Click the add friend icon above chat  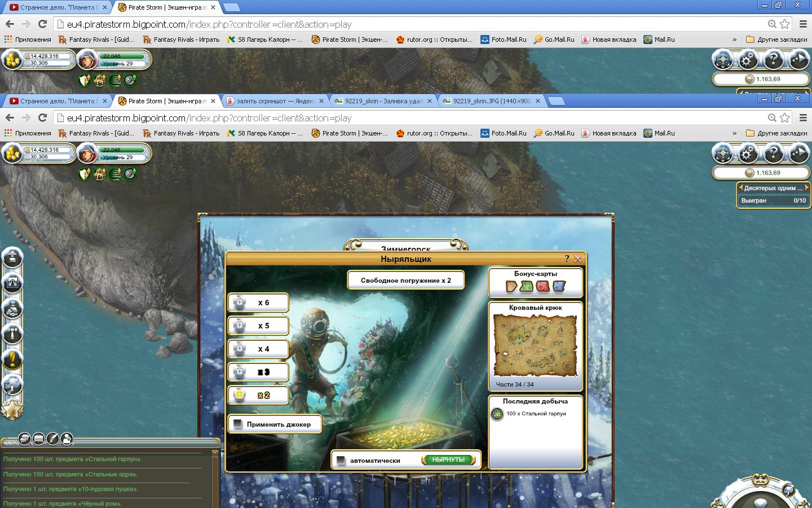67,438
